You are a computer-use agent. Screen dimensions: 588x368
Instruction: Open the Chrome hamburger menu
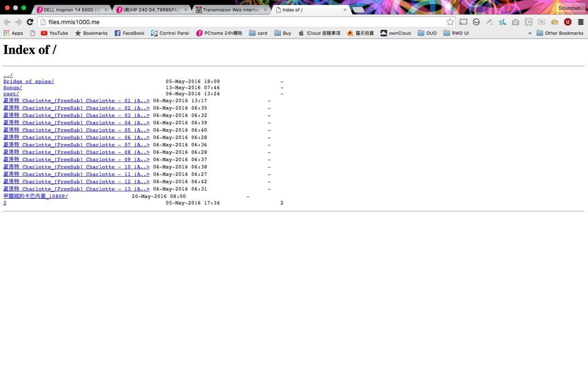coord(581,22)
